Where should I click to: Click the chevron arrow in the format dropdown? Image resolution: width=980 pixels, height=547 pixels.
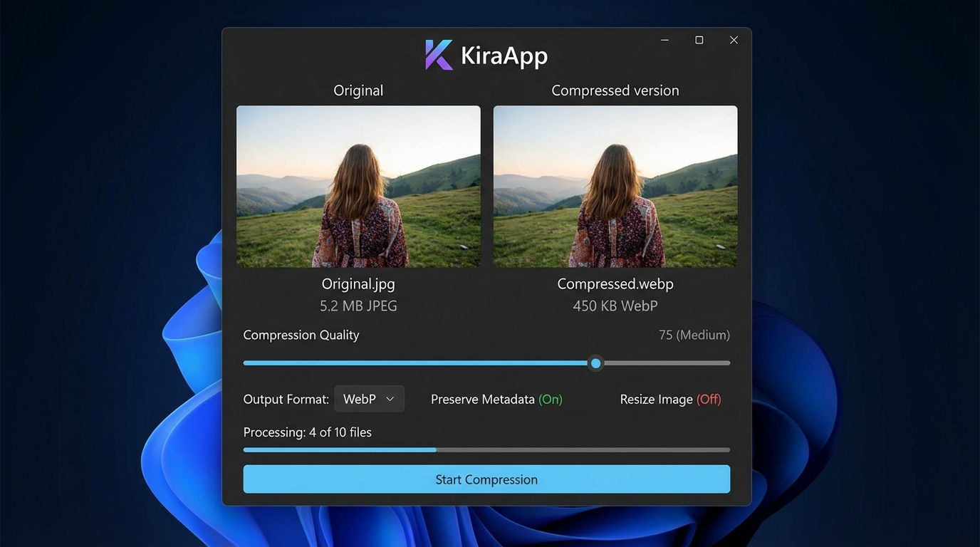pyautogui.click(x=390, y=399)
